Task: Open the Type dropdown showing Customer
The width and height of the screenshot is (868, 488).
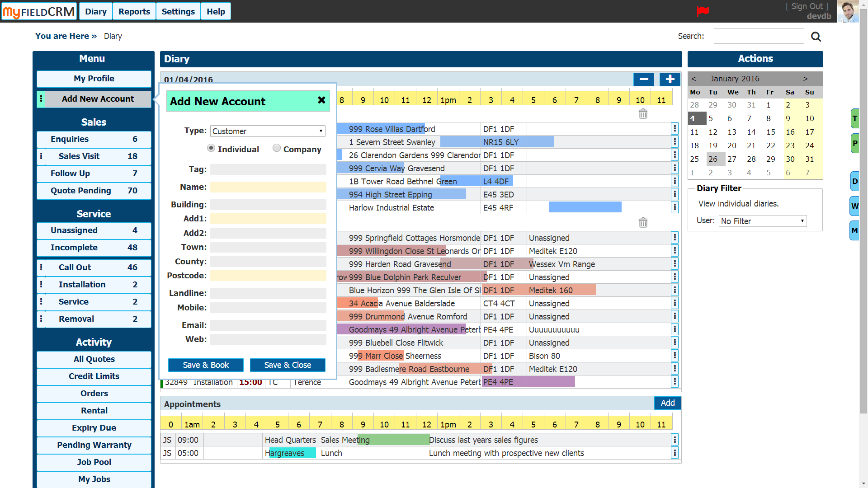Action: point(267,131)
